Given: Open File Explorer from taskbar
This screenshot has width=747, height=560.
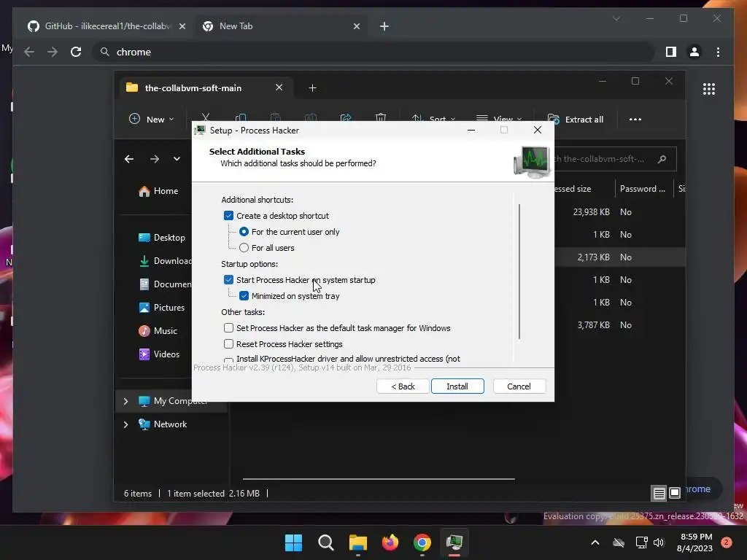Looking at the screenshot, I should pyautogui.click(x=357, y=542).
